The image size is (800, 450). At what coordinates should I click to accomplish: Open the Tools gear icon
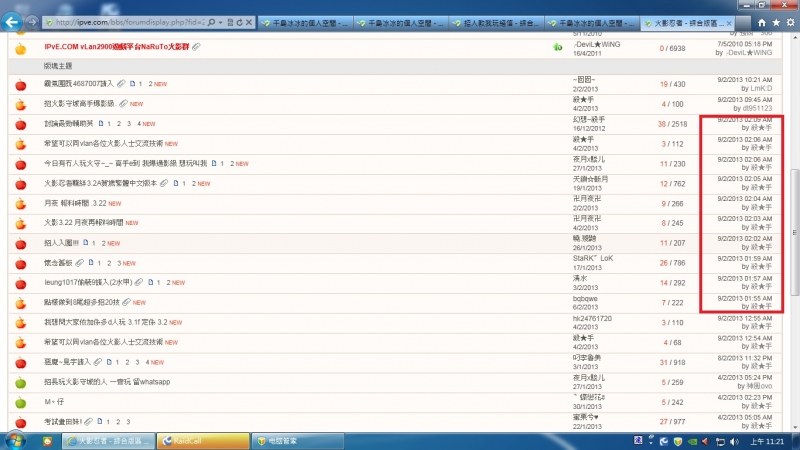(x=790, y=23)
